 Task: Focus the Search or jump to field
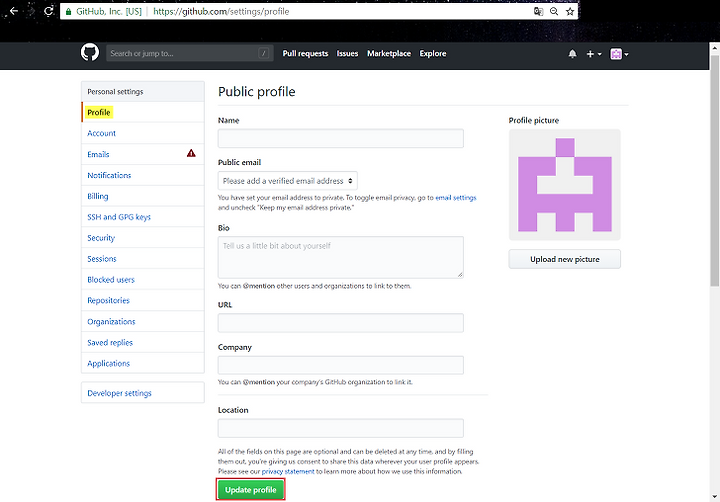(190, 53)
